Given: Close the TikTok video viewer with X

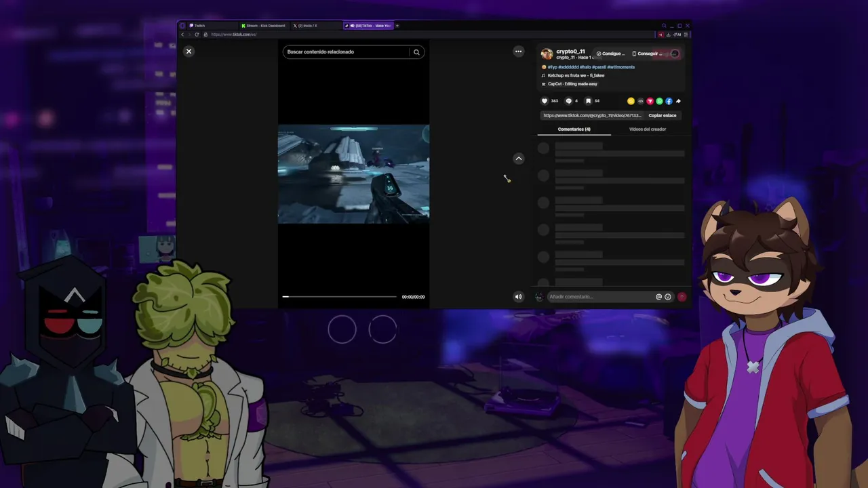Looking at the screenshot, I should point(189,52).
